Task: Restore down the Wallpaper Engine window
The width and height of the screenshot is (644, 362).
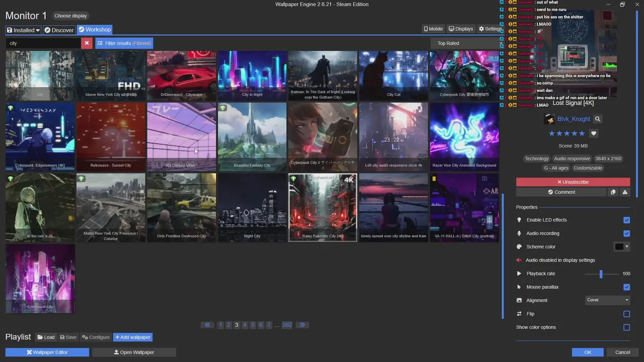Action: click(x=622, y=5)
